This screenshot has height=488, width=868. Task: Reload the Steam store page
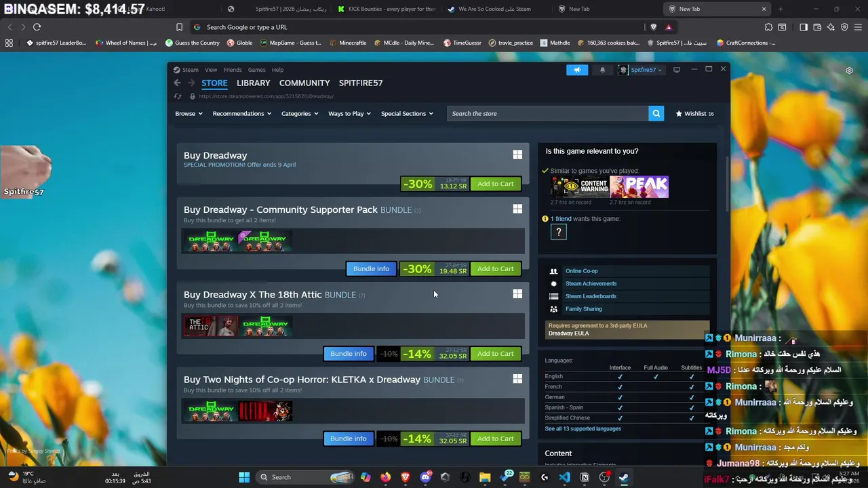click(x=178, y=96)
